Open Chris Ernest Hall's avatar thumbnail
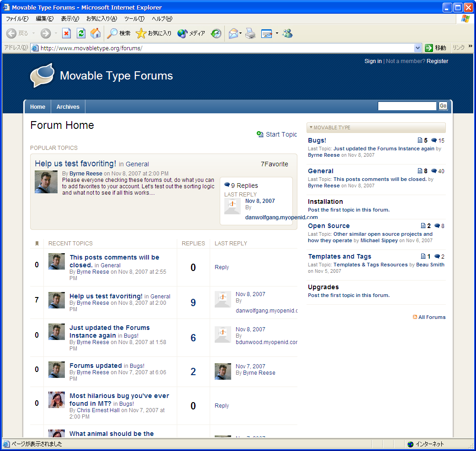 [x=57, y=400]
